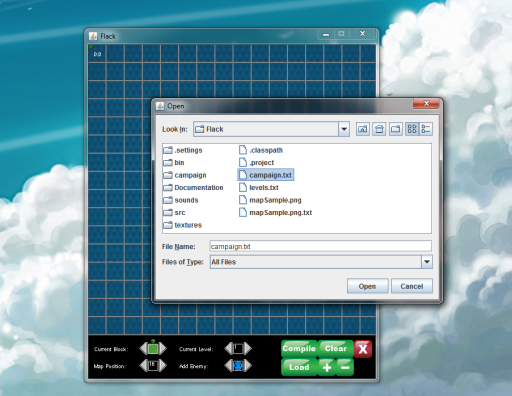Click the Java icon in Flack title bar

(x=93, y=36)
